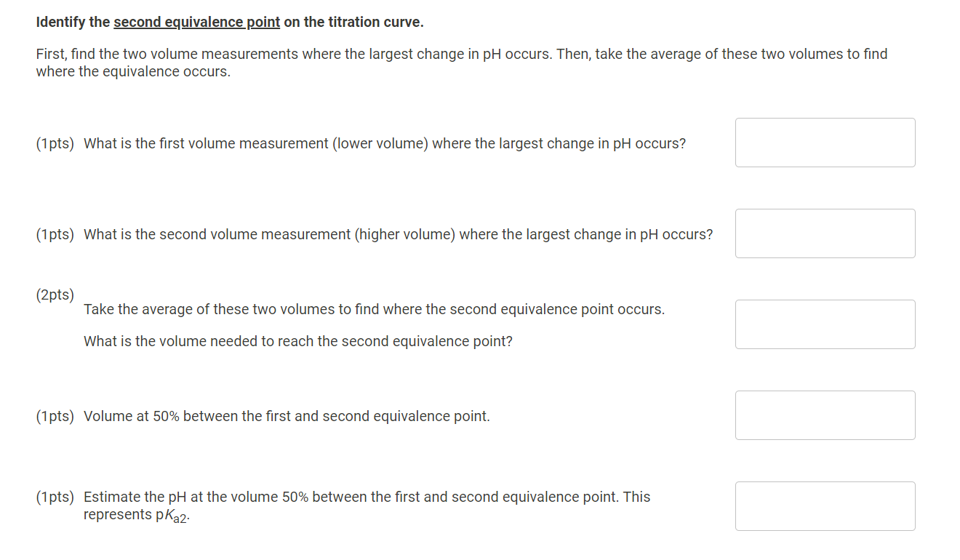The width and height of the screenshot is (960, 560).
Task: Click the sentence estimating pH between equivalence points
Action: pos(367,497)
